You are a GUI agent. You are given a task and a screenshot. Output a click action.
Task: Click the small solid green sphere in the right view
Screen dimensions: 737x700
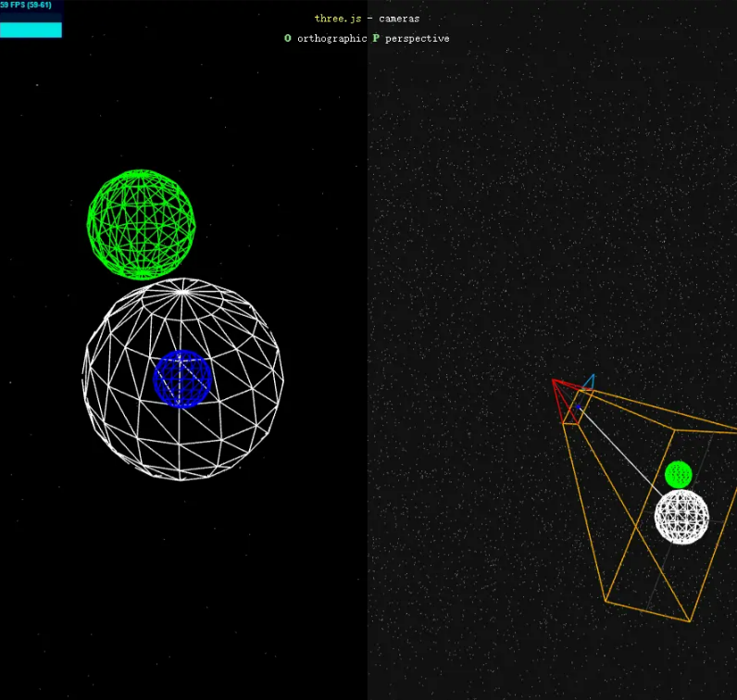(x=679, y=474)
